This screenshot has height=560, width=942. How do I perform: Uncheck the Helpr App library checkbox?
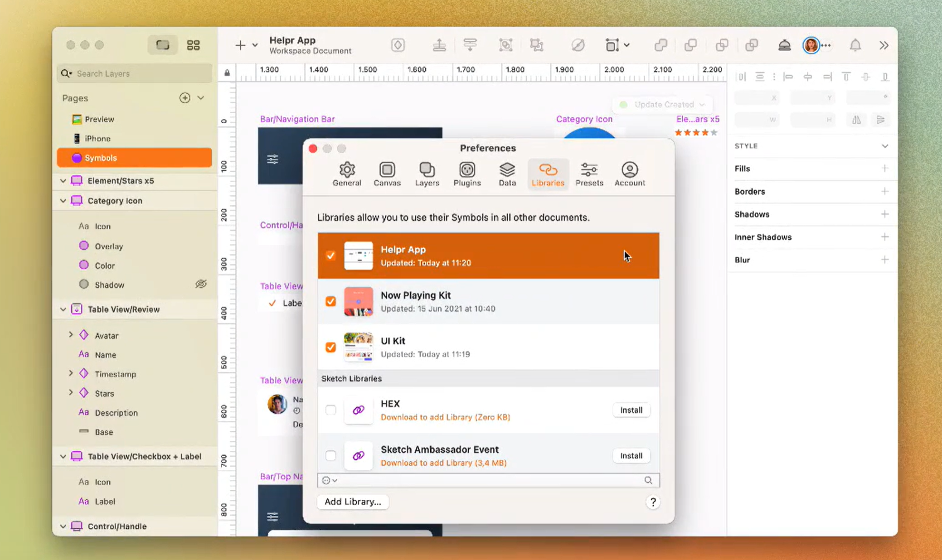(x=330, y=256)
